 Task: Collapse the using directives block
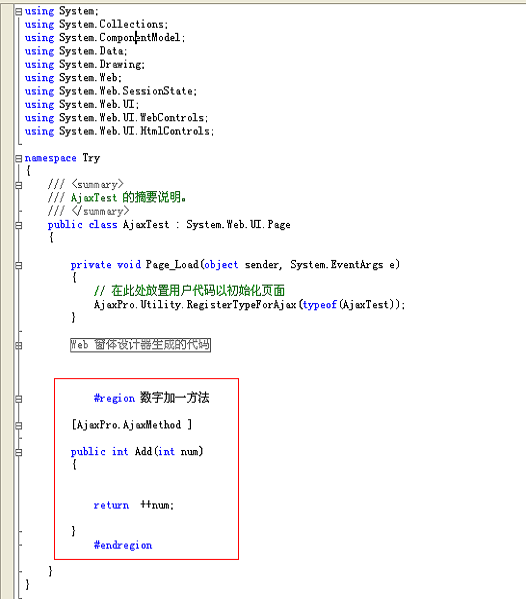point(18,11)
